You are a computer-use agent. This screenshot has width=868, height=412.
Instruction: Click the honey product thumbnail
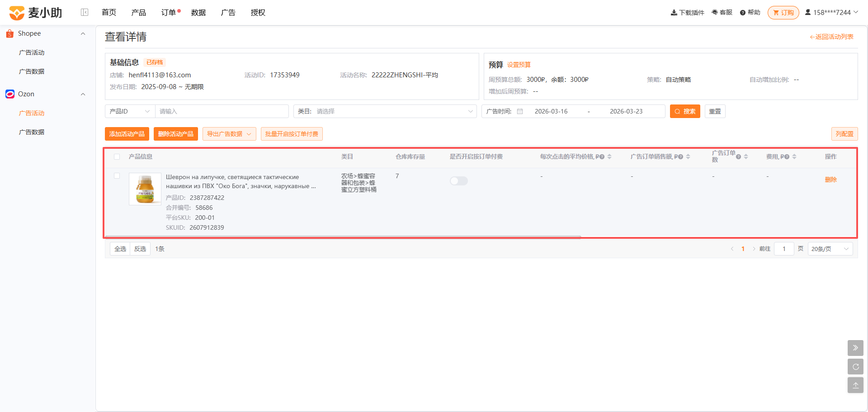(145, 189)
